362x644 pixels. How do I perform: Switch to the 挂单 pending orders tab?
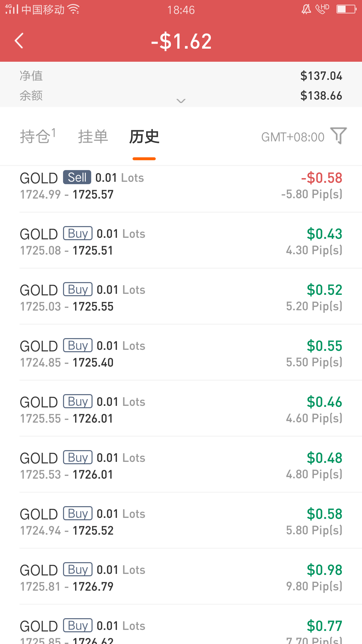93,137
